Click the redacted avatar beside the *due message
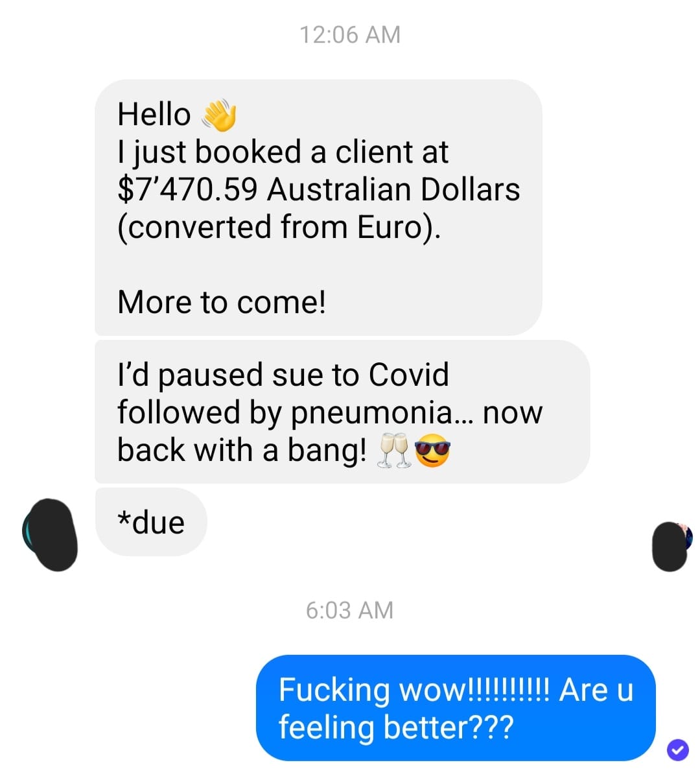Screen dimensions: 700x780 click(x=50, y=535)
